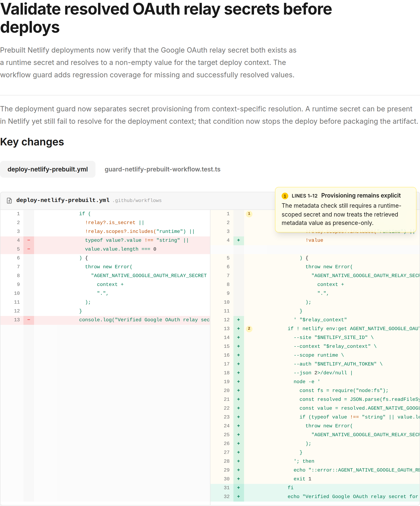
Task: Click the minus marker beside the console.log line
Action: click(29, 320)
